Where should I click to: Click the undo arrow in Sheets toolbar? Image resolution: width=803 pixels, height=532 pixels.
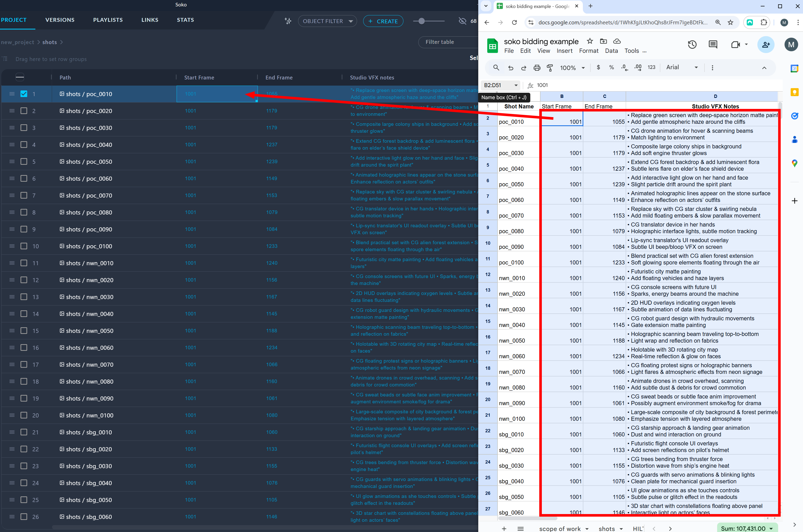click(511, 68)
